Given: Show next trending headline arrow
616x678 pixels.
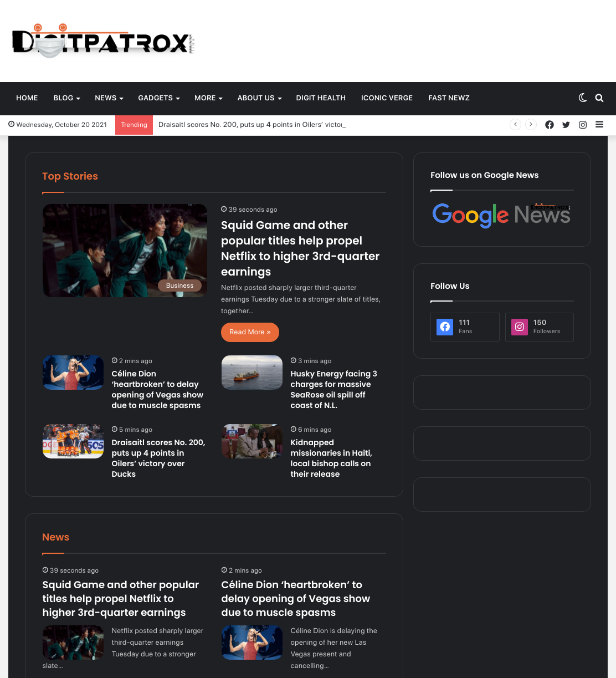Looking at the screenshot, I should (x=531, y=124).
